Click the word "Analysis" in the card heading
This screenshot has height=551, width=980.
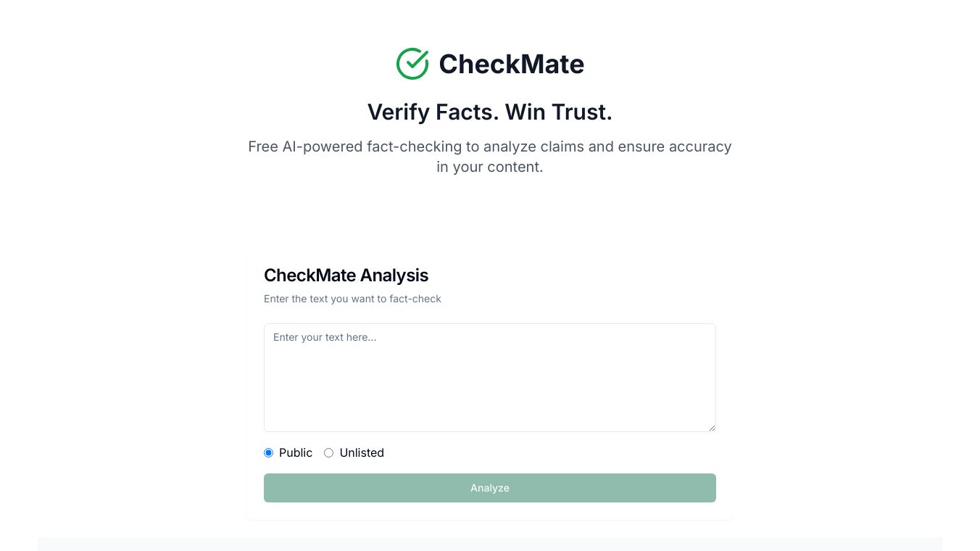[394, 275]
